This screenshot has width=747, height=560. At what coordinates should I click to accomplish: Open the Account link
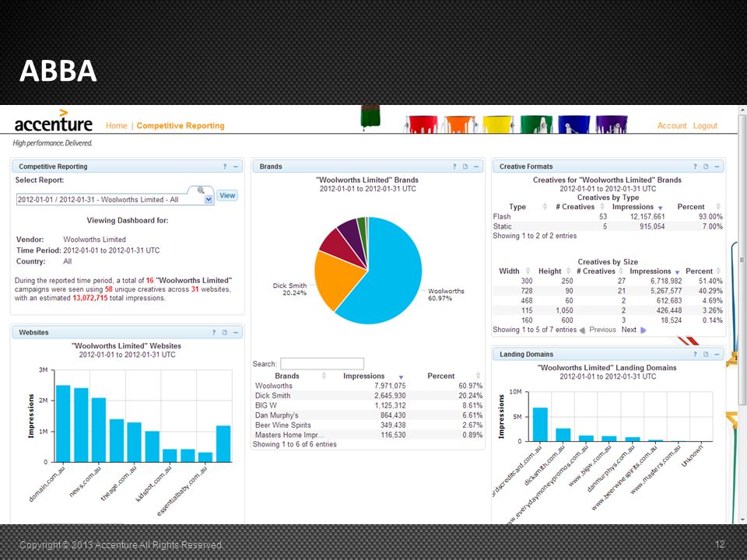[672, 126]
